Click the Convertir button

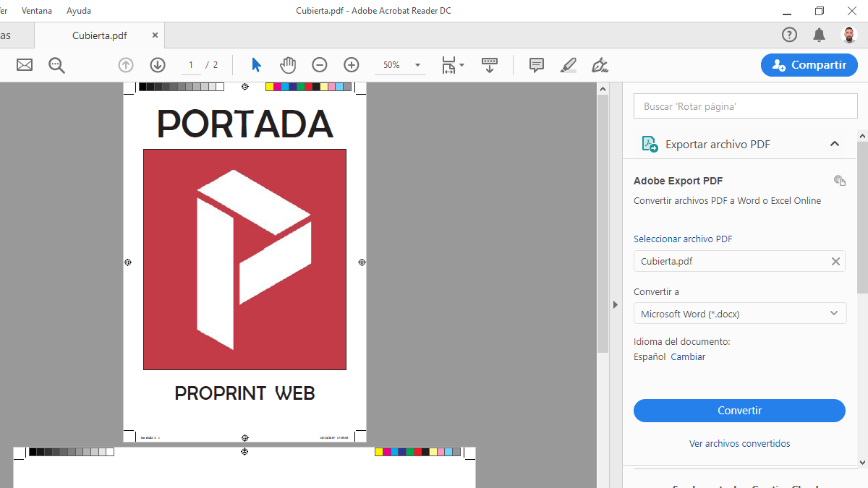pos(739,411)
